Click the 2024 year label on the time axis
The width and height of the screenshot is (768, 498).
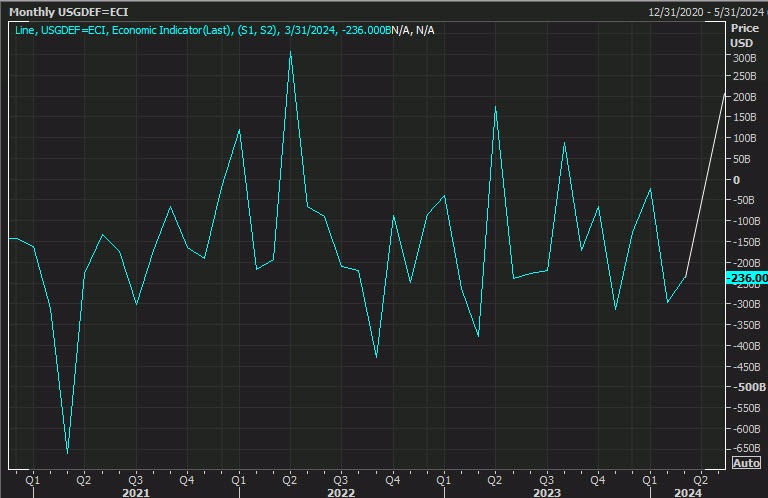[688, 493]
